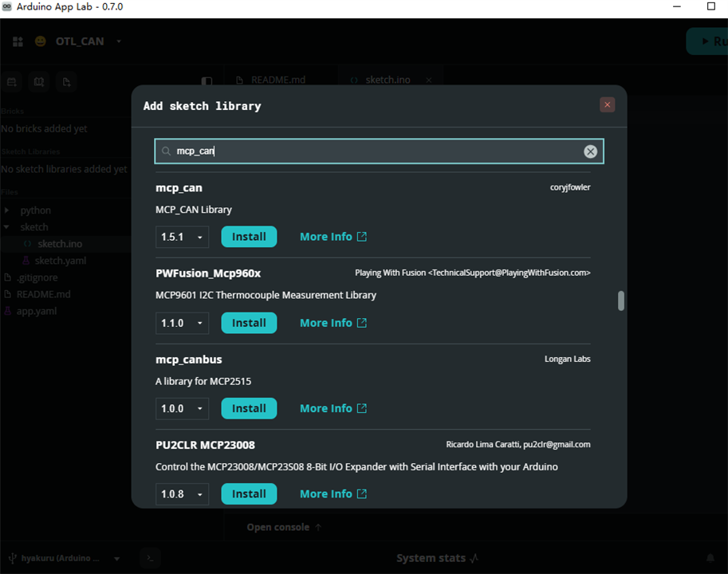The height and width of the screenshot is (574, 728).
Task: Click the library list scrollbar thumb
Action: click(x=620, y=301)
